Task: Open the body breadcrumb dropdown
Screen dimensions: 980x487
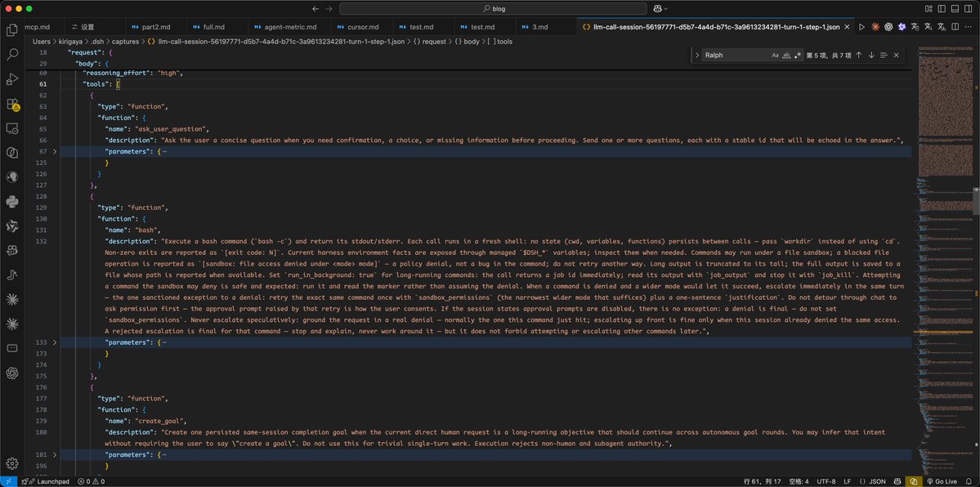Action: tap(467, 42)
